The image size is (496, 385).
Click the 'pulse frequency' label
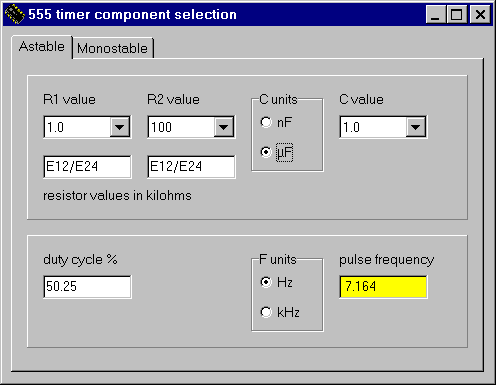pos(387,260)
